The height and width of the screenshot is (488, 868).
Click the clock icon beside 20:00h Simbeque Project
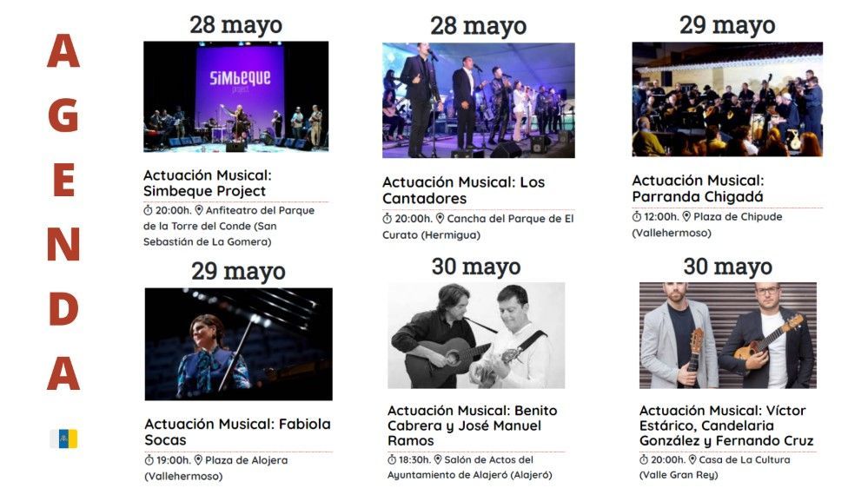click(x=148, y=211)
